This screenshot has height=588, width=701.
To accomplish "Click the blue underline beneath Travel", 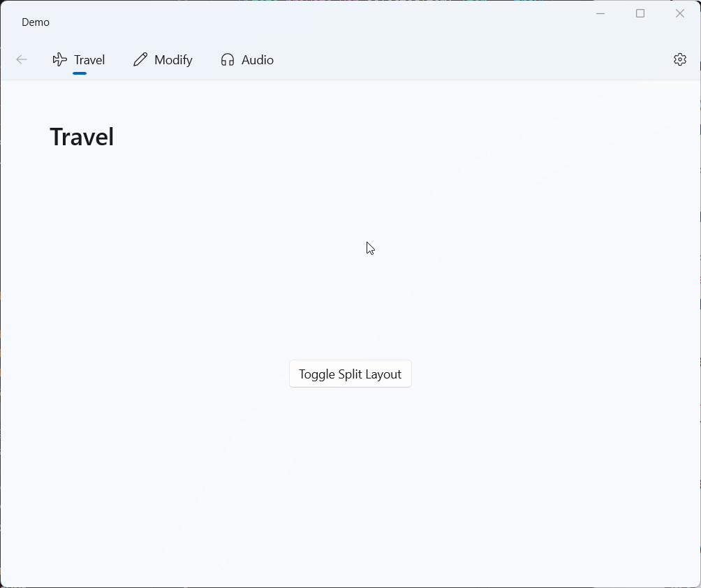I will tap(80, 73).
